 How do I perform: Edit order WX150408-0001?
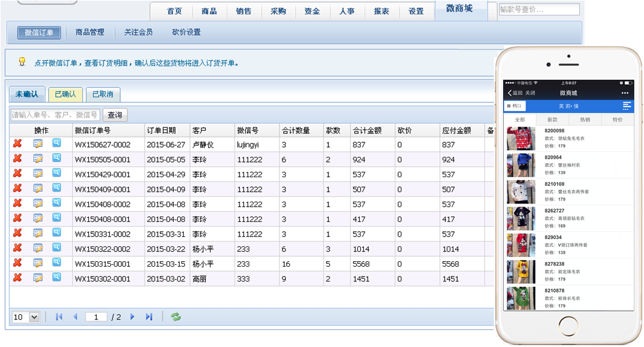[38, 218]
